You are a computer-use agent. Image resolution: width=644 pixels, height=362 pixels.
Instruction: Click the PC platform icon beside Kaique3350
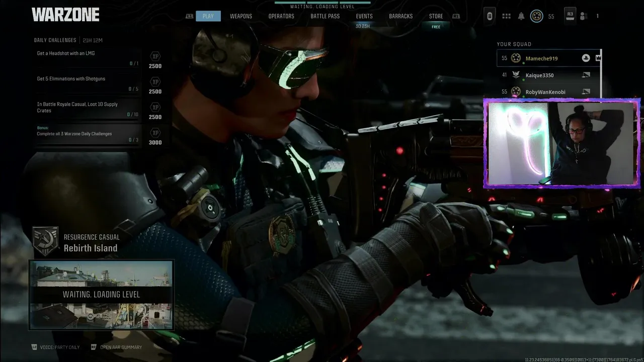click(586, 75)
